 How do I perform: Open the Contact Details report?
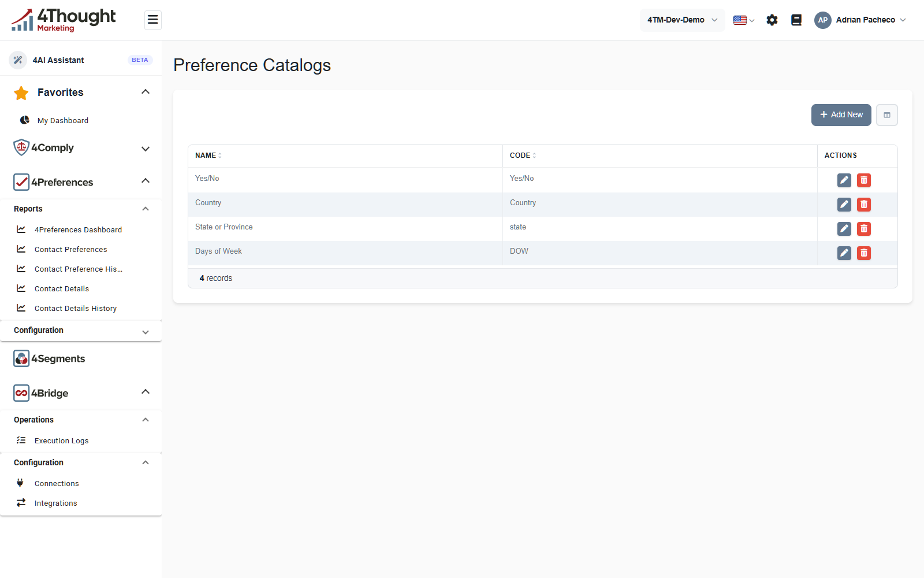click(x=62, y=288)
